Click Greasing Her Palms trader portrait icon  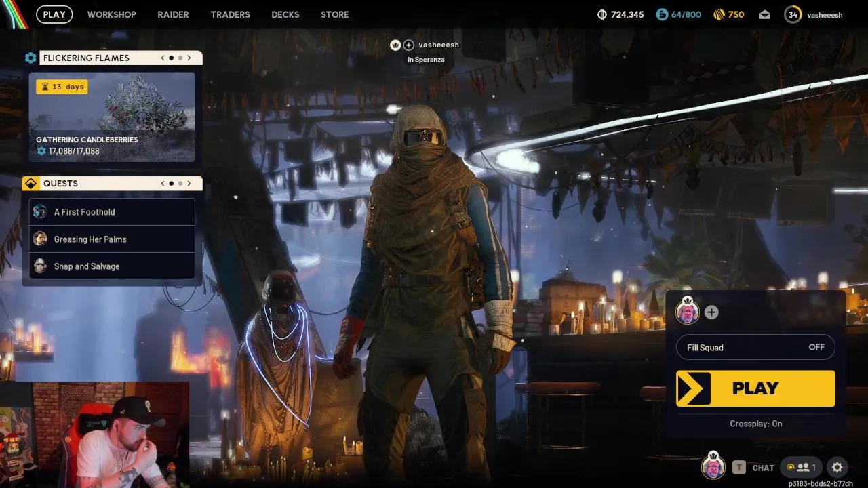pyautogui.click(x=40, y=239)
